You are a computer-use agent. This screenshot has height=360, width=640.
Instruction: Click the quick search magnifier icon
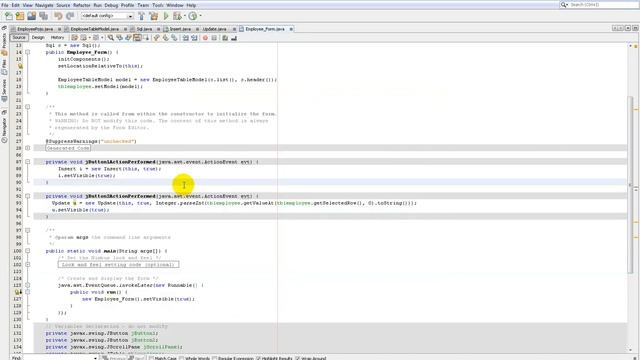click(x=564, y=4)
